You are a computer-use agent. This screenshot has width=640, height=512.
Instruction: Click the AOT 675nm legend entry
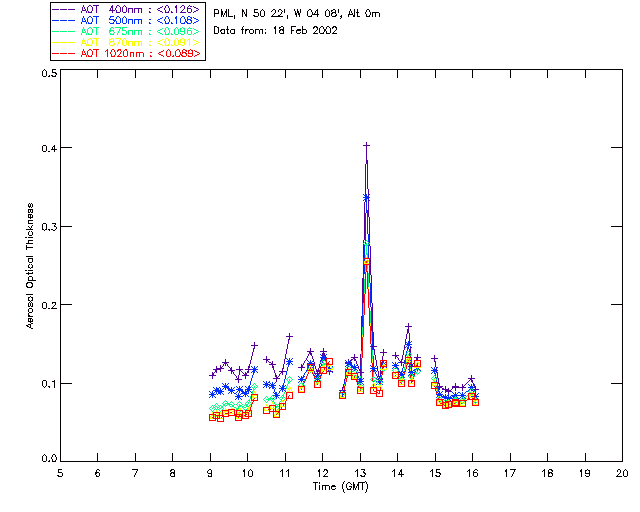[126, 31]
